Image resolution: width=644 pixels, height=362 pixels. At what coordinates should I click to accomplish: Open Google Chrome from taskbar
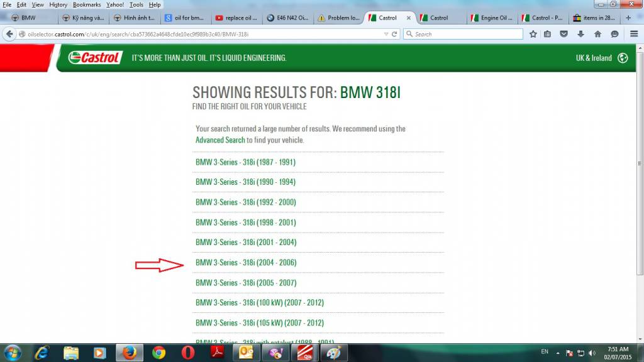[x=158, y=353]
